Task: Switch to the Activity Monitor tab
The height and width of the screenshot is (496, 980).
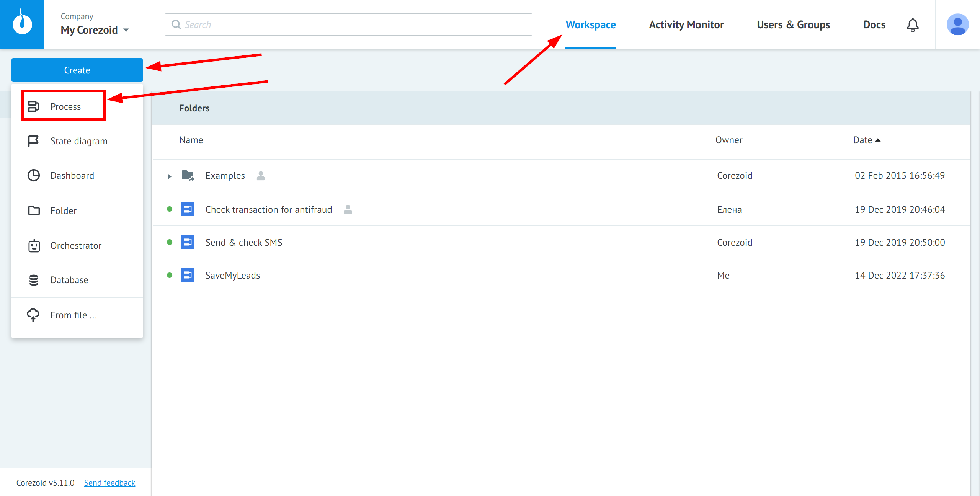Action: point(686,24)
